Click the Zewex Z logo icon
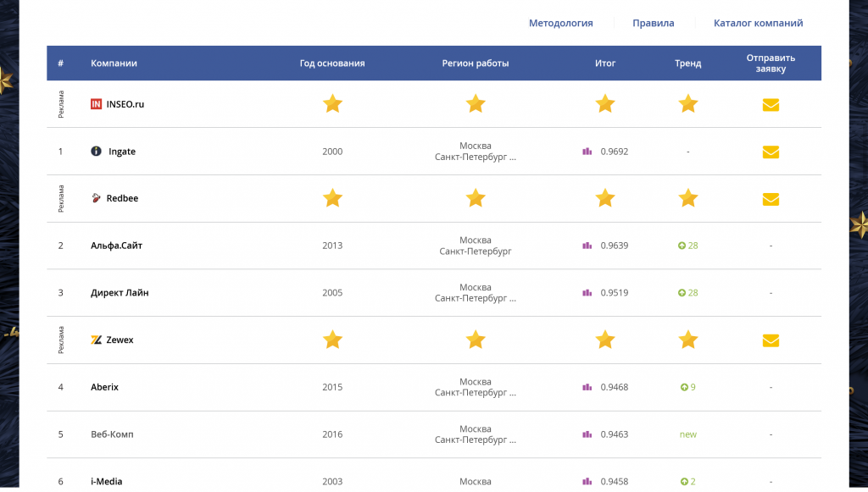This screenshot has height=492, width=868. (x=97, y=340)
